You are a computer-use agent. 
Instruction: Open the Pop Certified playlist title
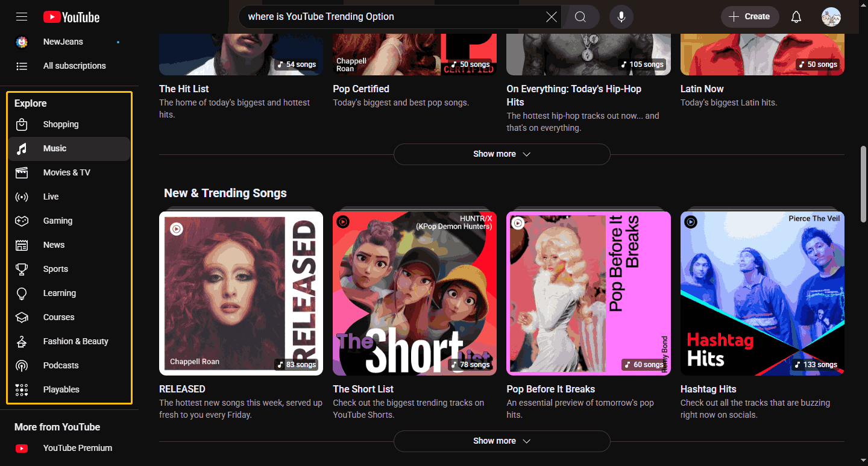coord(361,89)
